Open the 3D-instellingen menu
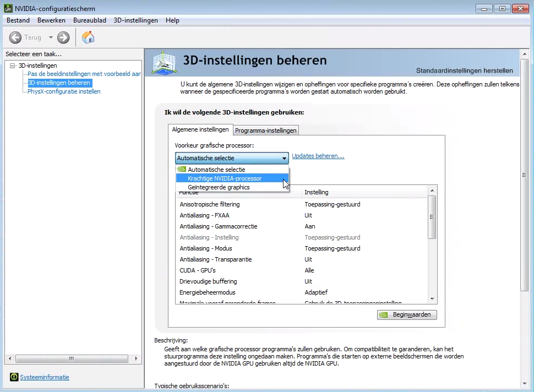Screen dimensions: 534x392 [x=135, y=20]
